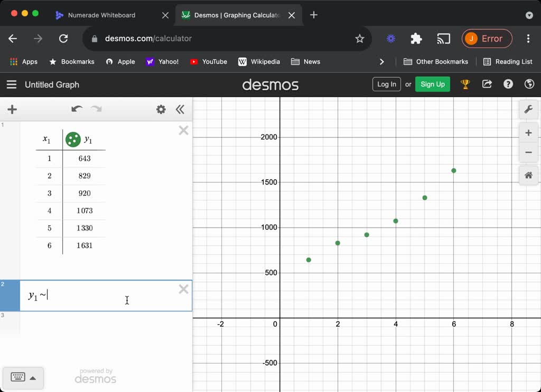Switch to Numerade Whiteboard tab
Viewport: 541px width, 392px height.
point(101,15)
